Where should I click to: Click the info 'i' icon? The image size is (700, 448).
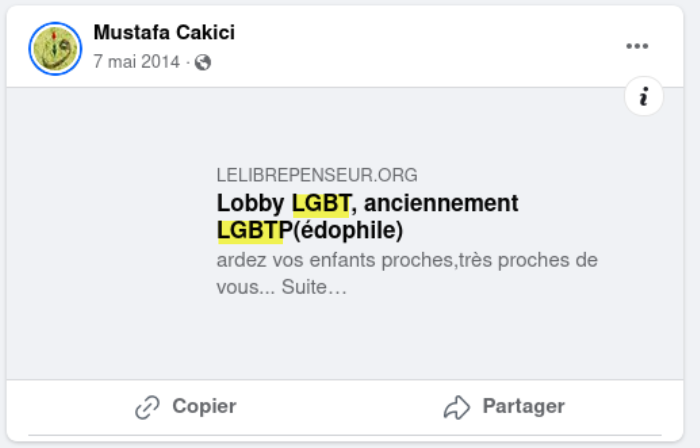click(x=644, y=97)
